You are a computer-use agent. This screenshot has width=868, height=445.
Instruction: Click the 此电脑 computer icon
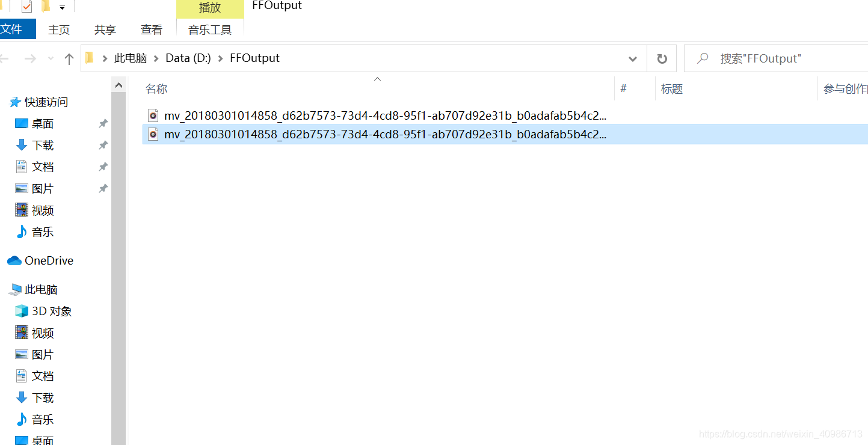coord(14,290)
